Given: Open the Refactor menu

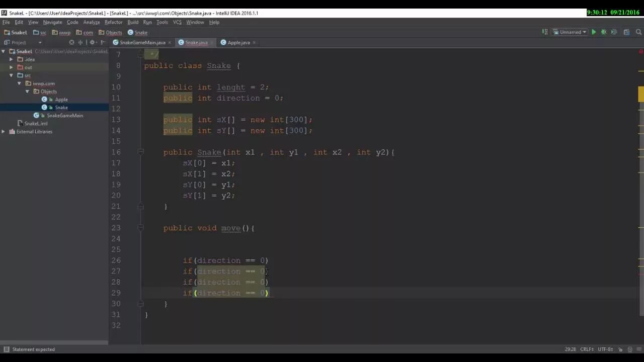Looking at the screenshot, I should pos(114,22).
